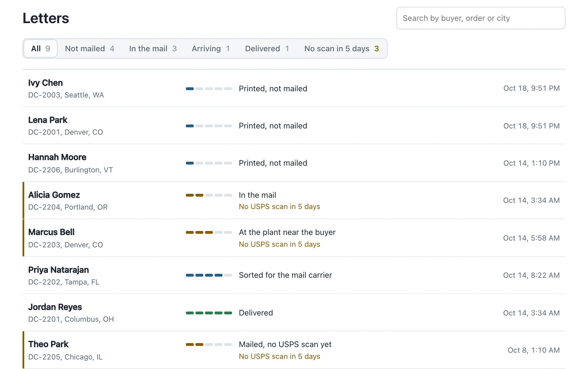Click the Printed, not mailed status for Lena Park
Screen dimensions: 588x369
click(273, 126)
